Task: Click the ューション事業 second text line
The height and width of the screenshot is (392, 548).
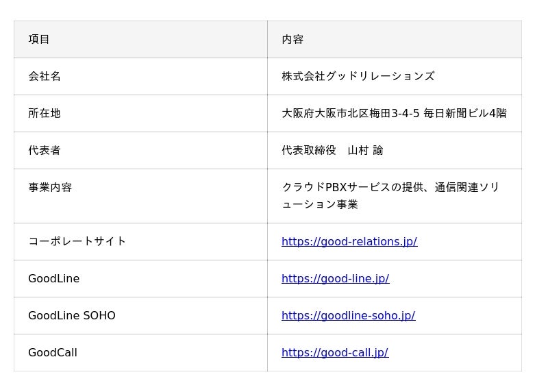Action: (320, 205)
